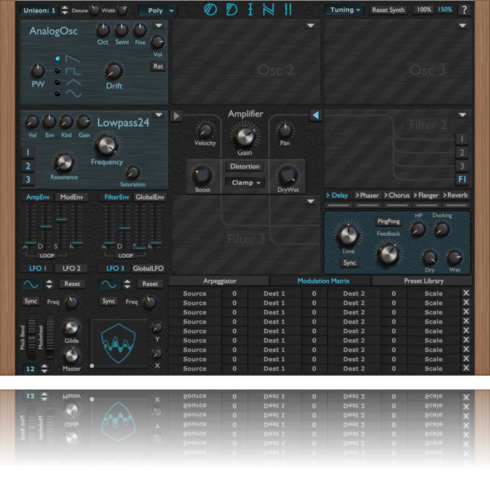
Task: Click the AnalogOsc Fine knob
Action: 140,30
